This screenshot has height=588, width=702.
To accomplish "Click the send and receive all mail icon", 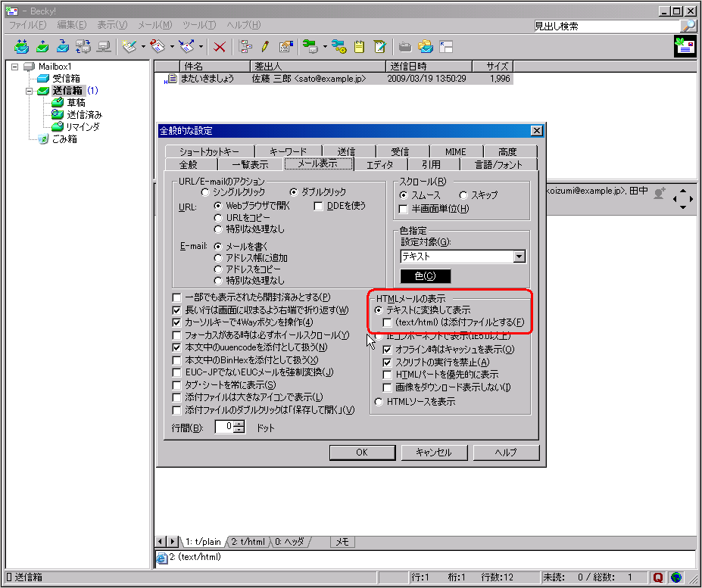I will pyautogui.click(x=21, y=46).
